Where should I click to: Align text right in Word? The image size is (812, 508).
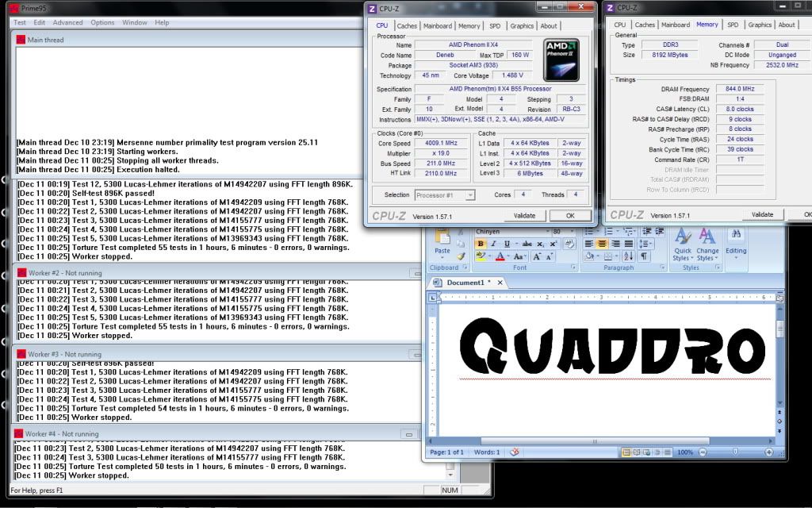pyautogui.click(x=615, y=244)
